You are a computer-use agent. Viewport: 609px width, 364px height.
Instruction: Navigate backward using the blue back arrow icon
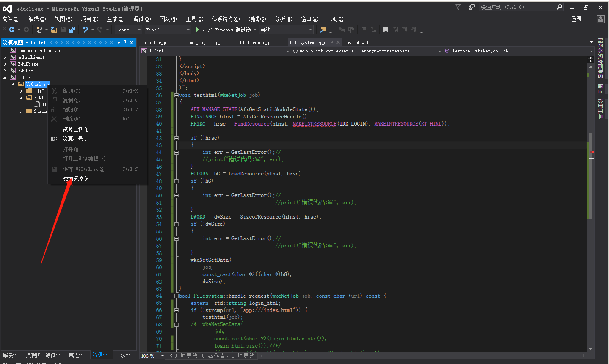coord(11,29)
